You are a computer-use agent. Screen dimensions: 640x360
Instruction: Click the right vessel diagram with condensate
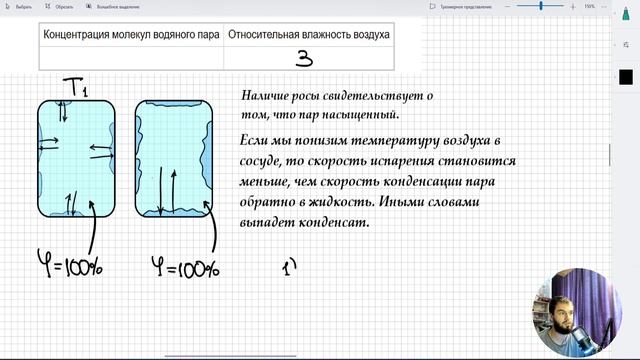[174, 158]
